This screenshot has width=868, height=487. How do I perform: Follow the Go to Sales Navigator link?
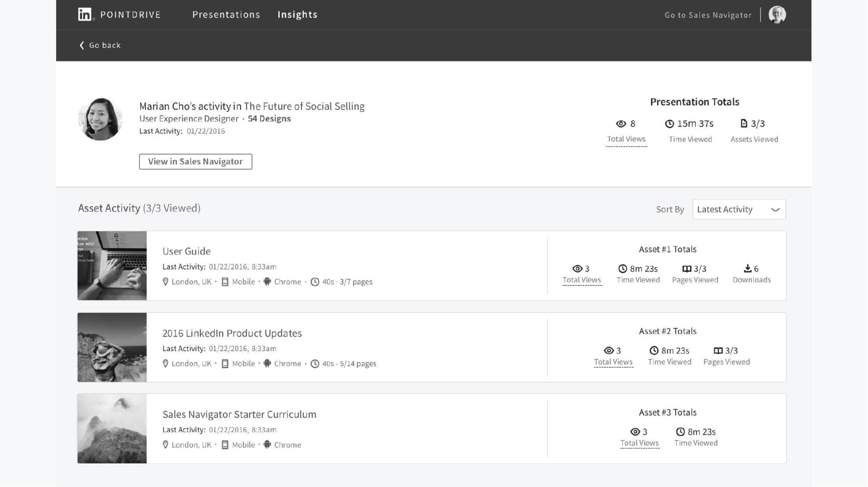click(708, 15)
